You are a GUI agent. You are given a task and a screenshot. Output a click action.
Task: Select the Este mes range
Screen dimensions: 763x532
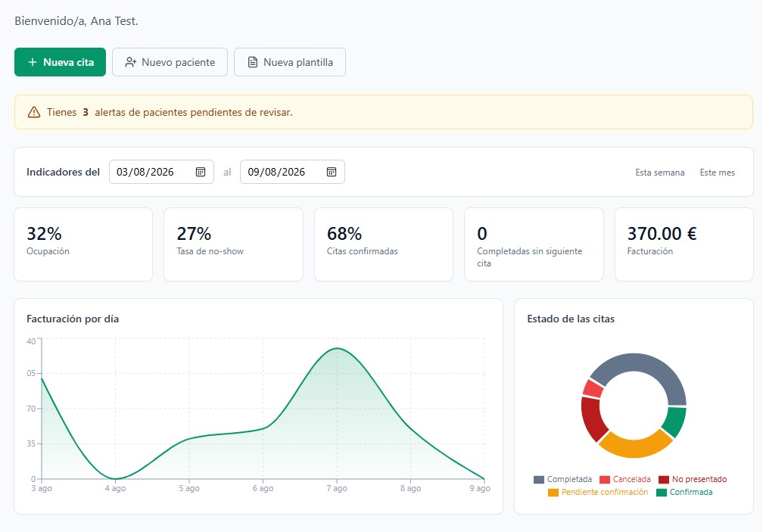718,173
